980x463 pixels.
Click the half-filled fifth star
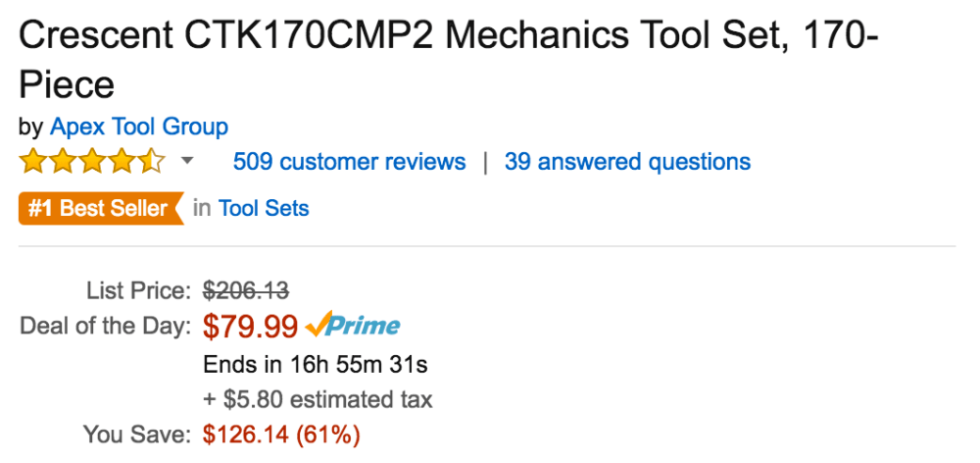pos(153,161)
